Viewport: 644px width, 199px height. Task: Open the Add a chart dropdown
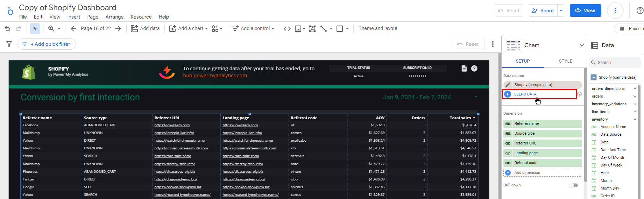[189, 29]
